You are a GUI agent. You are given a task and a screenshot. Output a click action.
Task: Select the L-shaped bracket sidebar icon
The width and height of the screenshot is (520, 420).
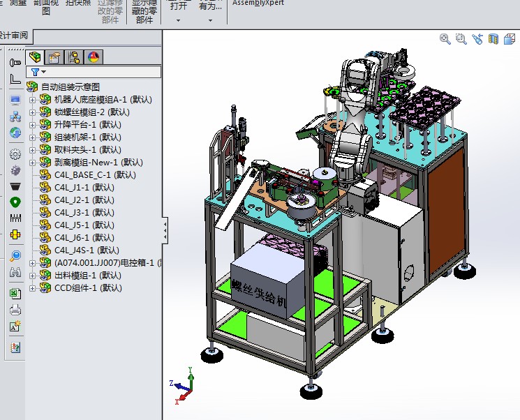[x=15, y=80]
